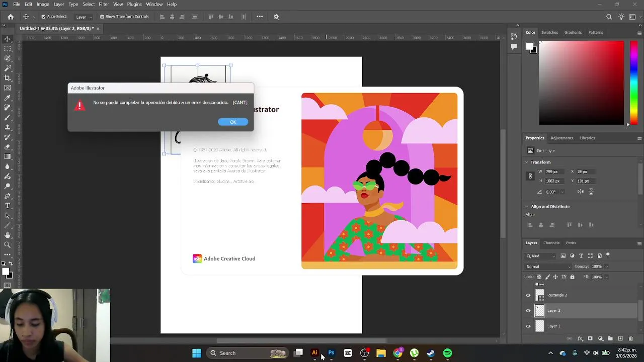The width and height of the screenshot is (644, 362).
Task: Select the Horizontal Type tool
Action: (x=7, y=206)
